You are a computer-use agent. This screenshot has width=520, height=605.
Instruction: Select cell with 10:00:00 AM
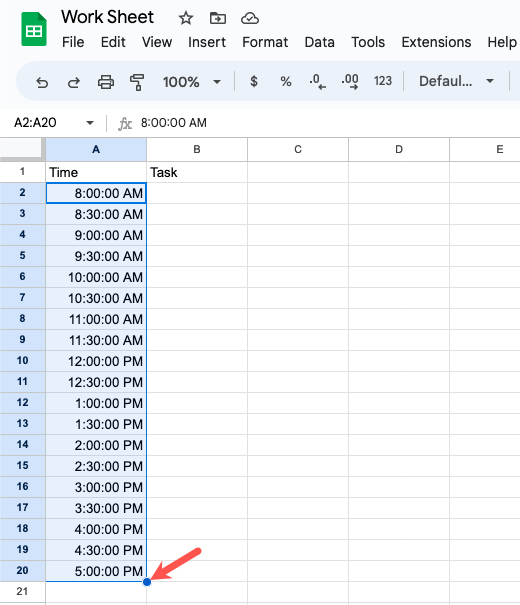coord(96,277)
